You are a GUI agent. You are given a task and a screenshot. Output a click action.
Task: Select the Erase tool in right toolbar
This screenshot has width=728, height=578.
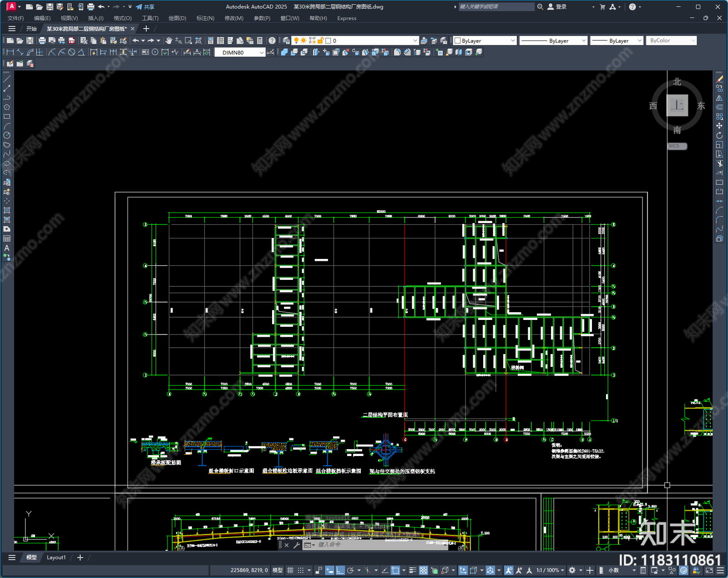(x=719, y=79)
